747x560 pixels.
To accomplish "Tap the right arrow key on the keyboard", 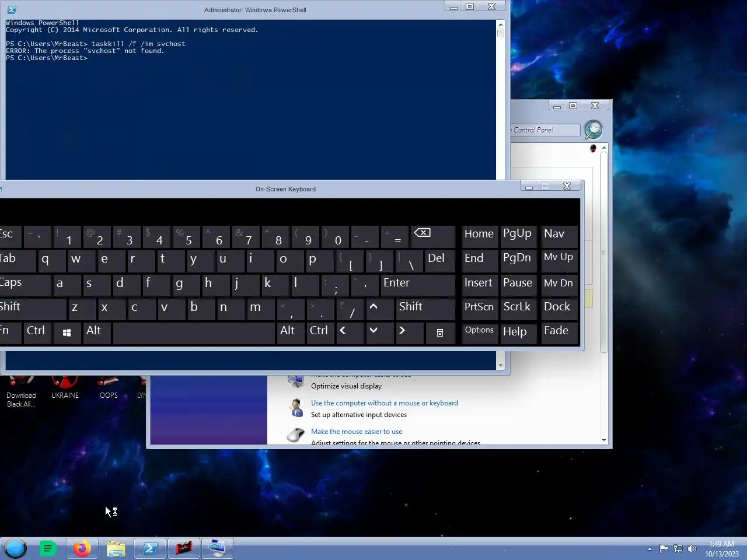I will [409, 332].
